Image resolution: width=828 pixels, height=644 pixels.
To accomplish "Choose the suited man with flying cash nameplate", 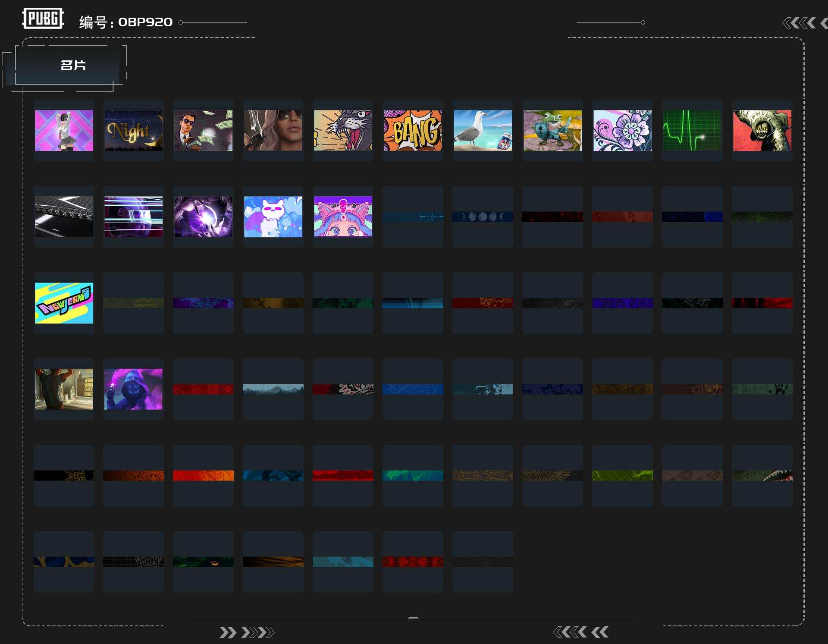I will (x=204, y=130).
